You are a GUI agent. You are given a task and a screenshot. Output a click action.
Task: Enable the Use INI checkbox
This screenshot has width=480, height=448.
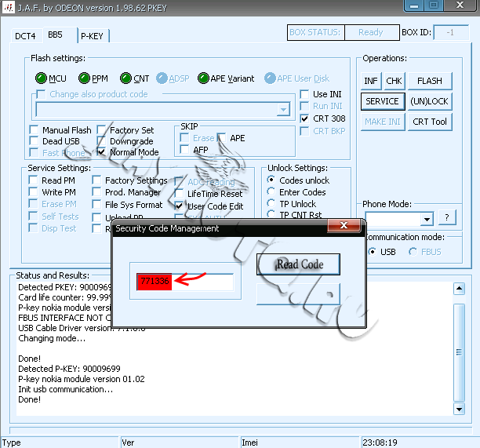tap(304, 94)
